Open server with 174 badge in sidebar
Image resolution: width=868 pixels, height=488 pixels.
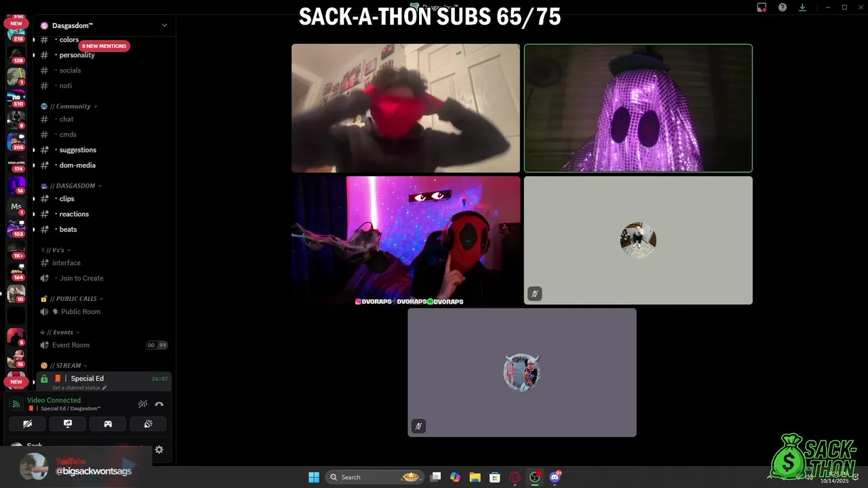point(16,163)
